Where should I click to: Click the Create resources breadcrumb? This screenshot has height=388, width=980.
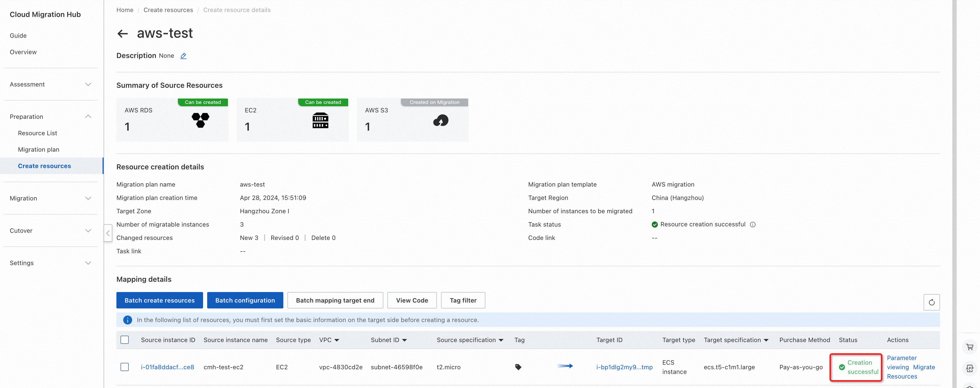click(x=168, y=10)
